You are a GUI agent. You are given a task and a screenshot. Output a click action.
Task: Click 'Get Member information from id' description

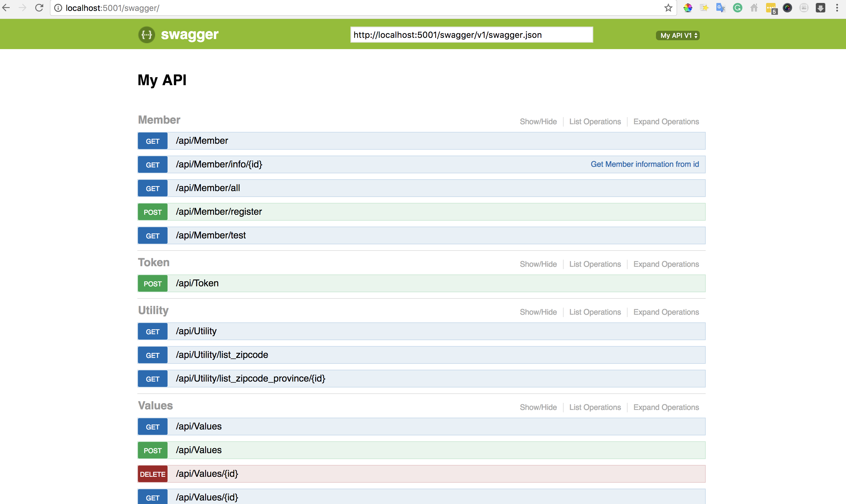(644, 164)
